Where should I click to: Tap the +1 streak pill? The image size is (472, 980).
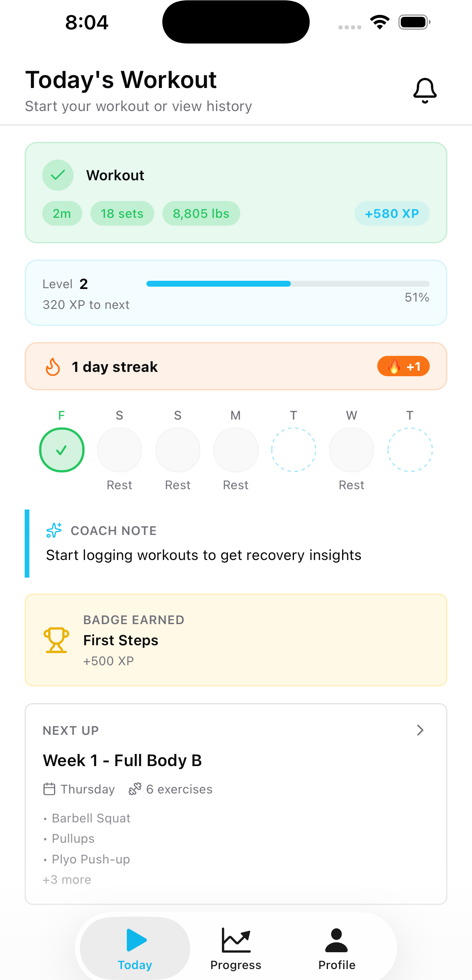(403, 366)
